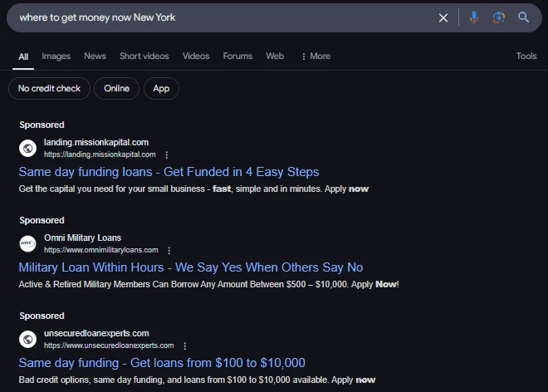Select the Online filter chip
This screenshot has height=392, width=548.
(x=116, y=89)
